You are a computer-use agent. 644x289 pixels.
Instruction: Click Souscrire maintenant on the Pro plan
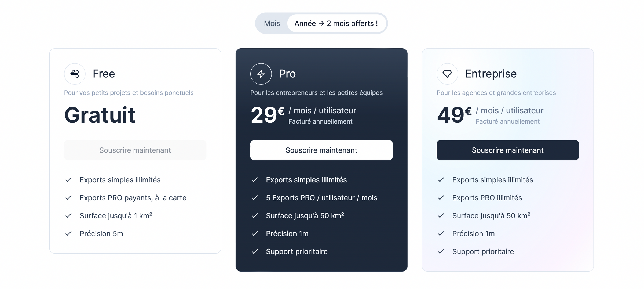pos(321,150)
